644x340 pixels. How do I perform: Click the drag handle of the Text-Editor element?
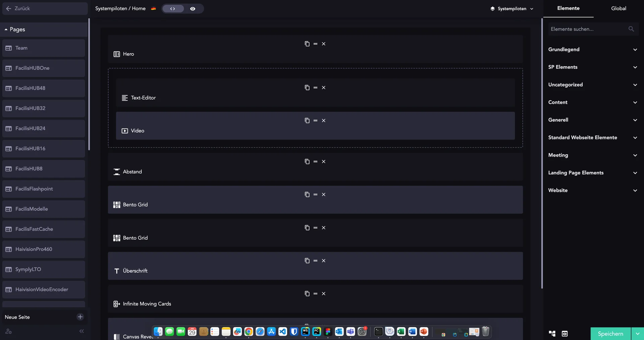pos(315,88)
